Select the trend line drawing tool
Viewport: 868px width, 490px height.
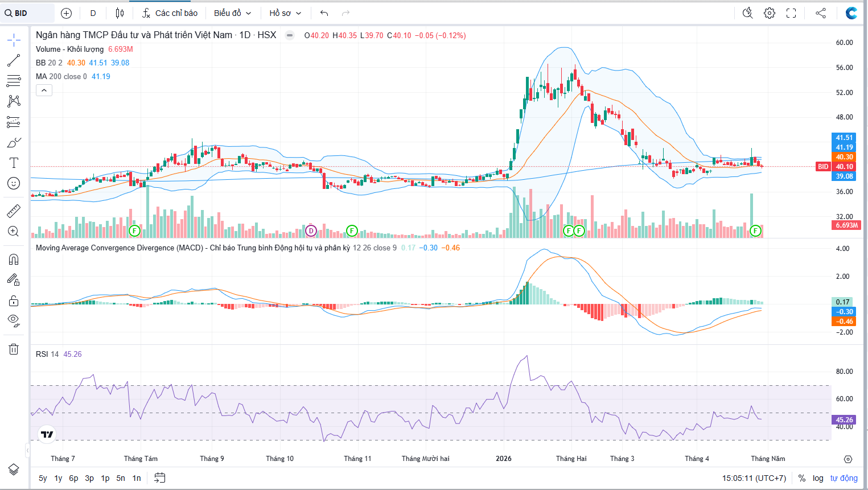click(x=14, y=60)
